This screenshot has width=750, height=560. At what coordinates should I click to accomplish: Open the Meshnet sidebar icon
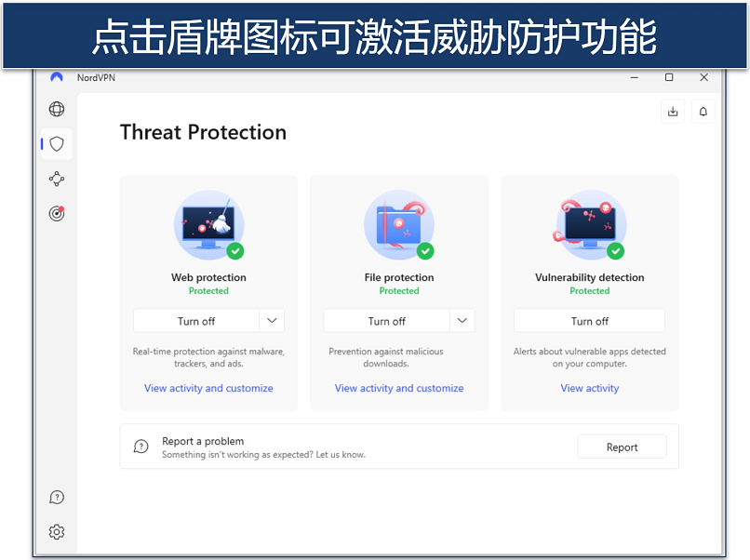pos(57,179)
